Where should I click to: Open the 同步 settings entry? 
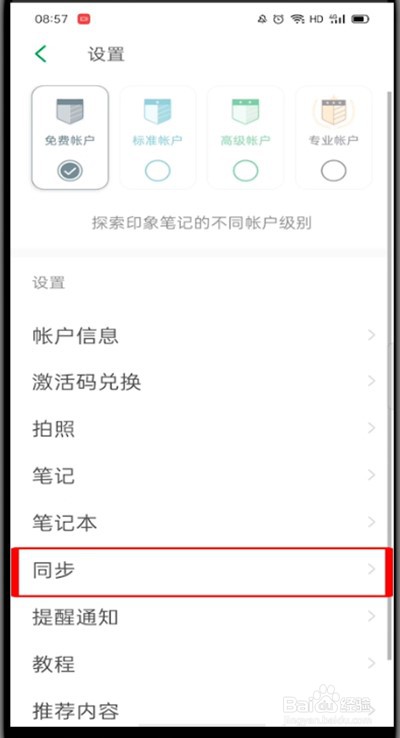pyautogui.click(x=202, y=571)
